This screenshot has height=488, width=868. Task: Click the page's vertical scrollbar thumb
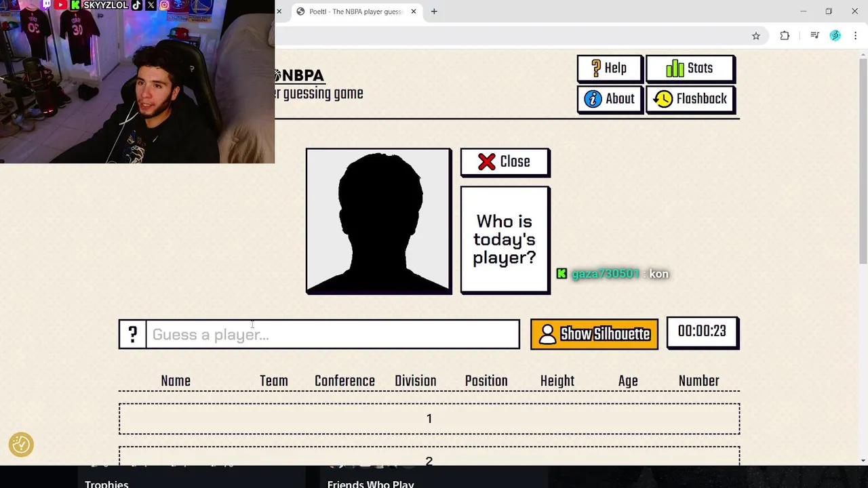click(x=863, y=161)
